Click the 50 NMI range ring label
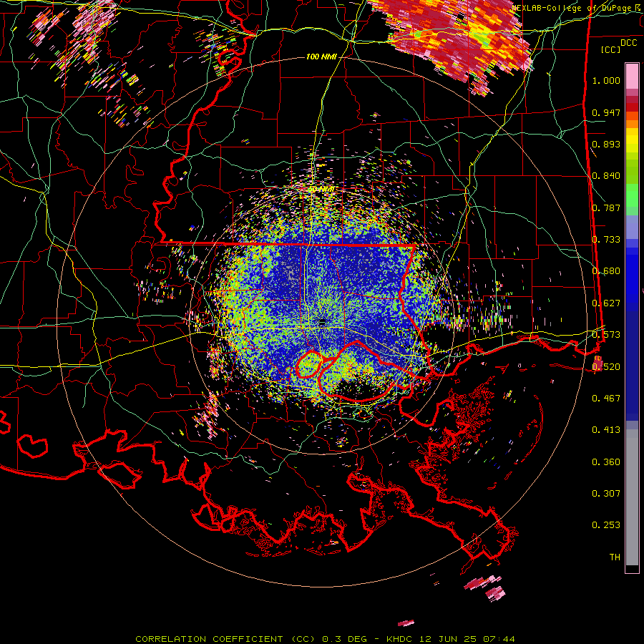This screenshot has width=644, height=644. (321, 190)
